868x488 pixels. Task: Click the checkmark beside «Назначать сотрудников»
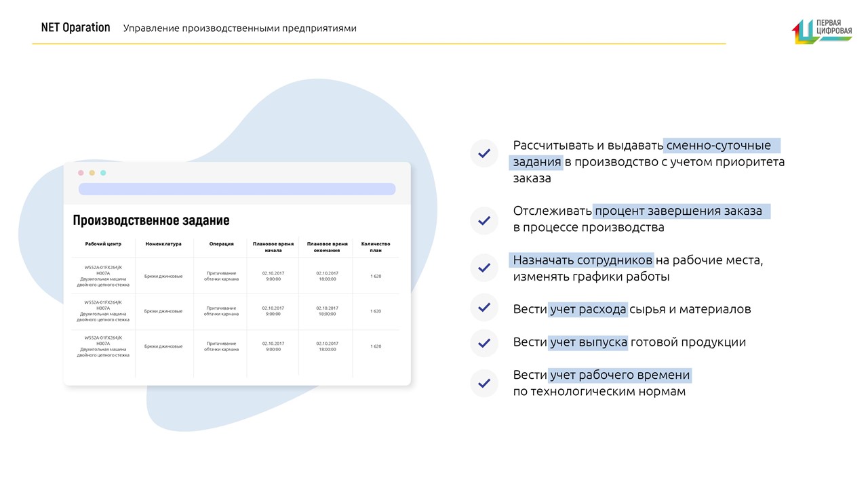coord(484,268)
